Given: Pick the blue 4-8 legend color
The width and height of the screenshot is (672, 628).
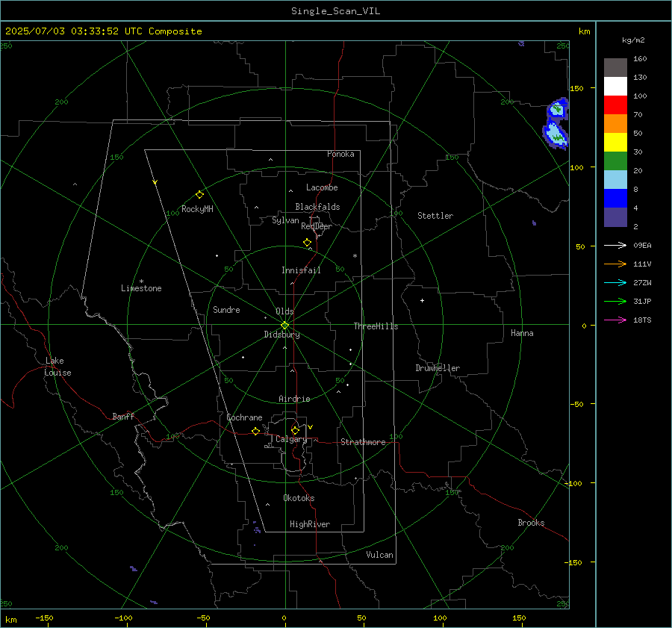Looking at the screenshot, I should click(615, 199).
